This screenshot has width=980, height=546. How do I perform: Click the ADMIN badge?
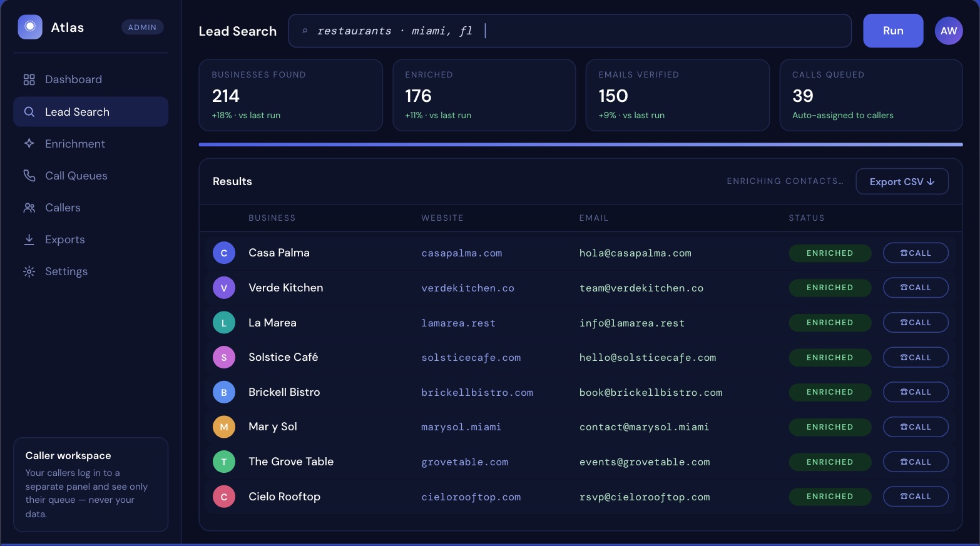point(143,27)
